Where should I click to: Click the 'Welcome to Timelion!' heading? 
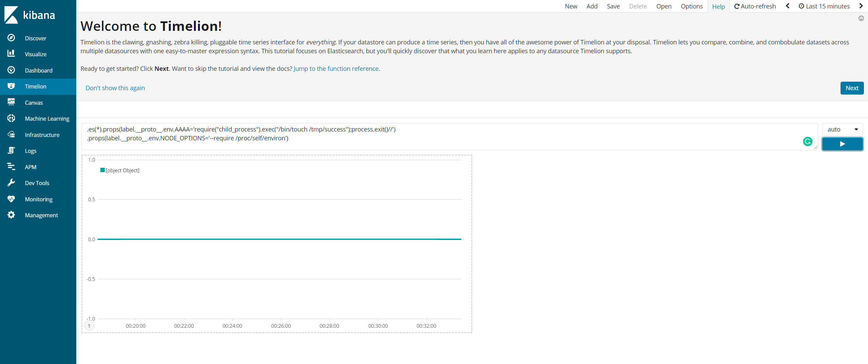pyautogui.click(x=151, y=26)
